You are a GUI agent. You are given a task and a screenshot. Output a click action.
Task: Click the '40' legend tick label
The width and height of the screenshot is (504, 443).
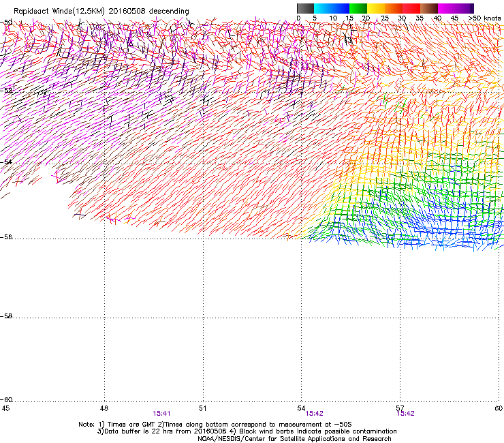[437, 18]
